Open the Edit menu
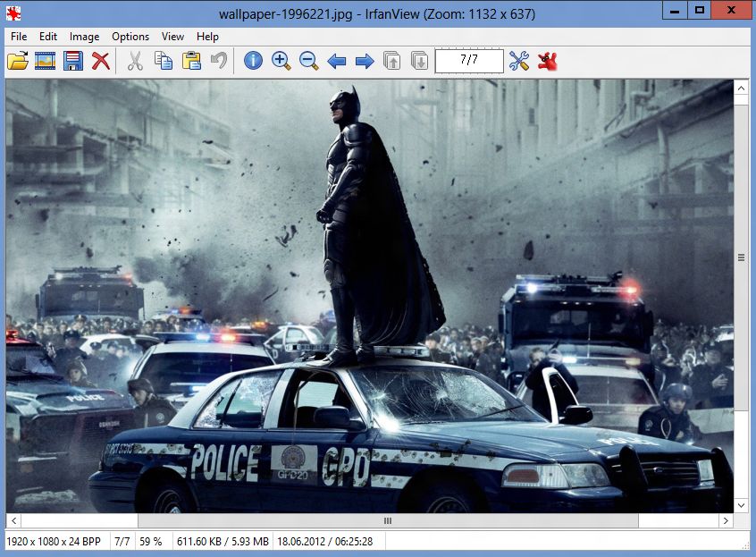This screenshot has width=756, height=557. tap(47, 37)
